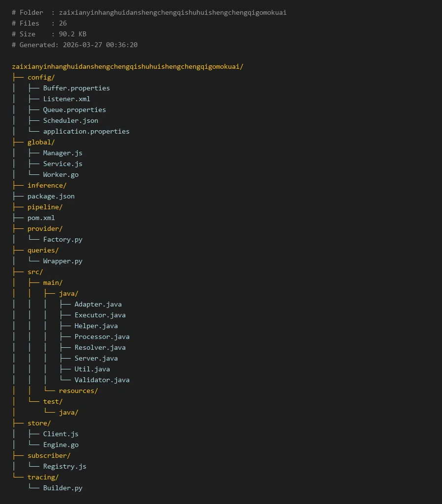Expand the global/ folder
This screenshot has height=504, width=442.
[x=41, y=142]
